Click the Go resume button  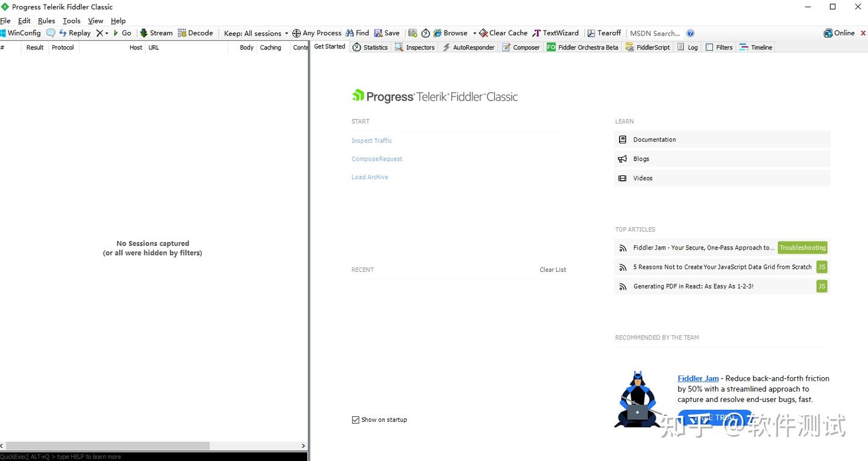pyautogui.click(x=122, y=33)
